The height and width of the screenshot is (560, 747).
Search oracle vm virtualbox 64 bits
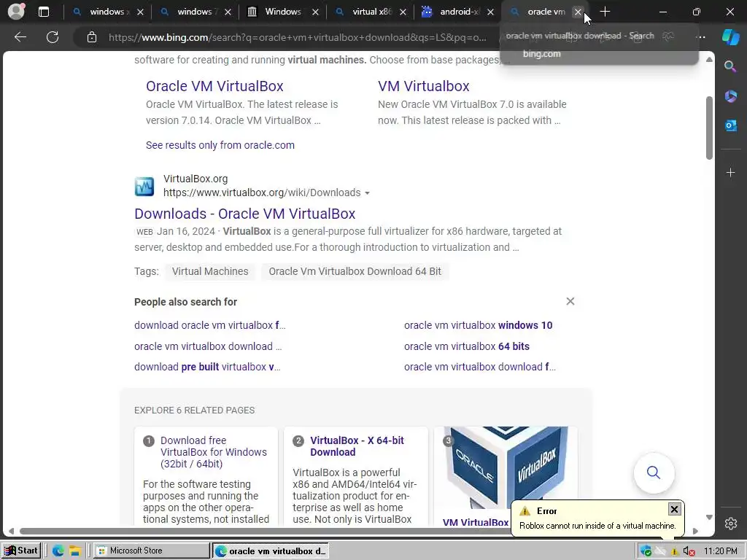pos(467,346)
